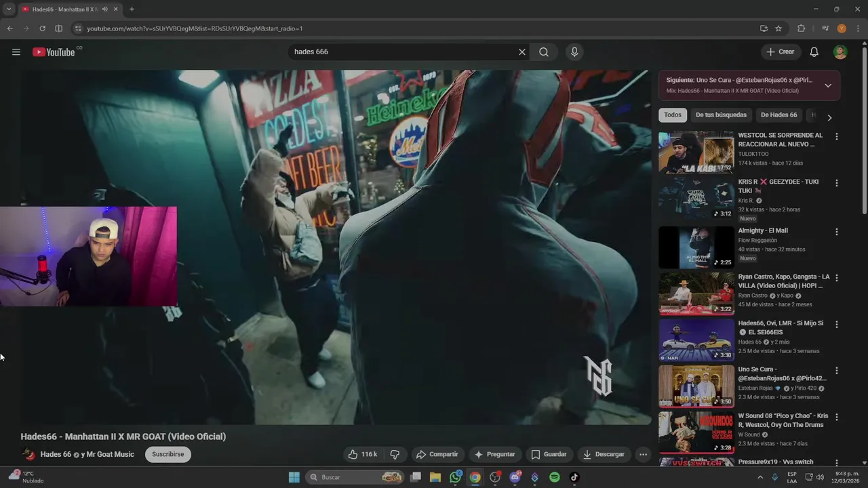Click the Preguntar button

[x=495, y=454]
